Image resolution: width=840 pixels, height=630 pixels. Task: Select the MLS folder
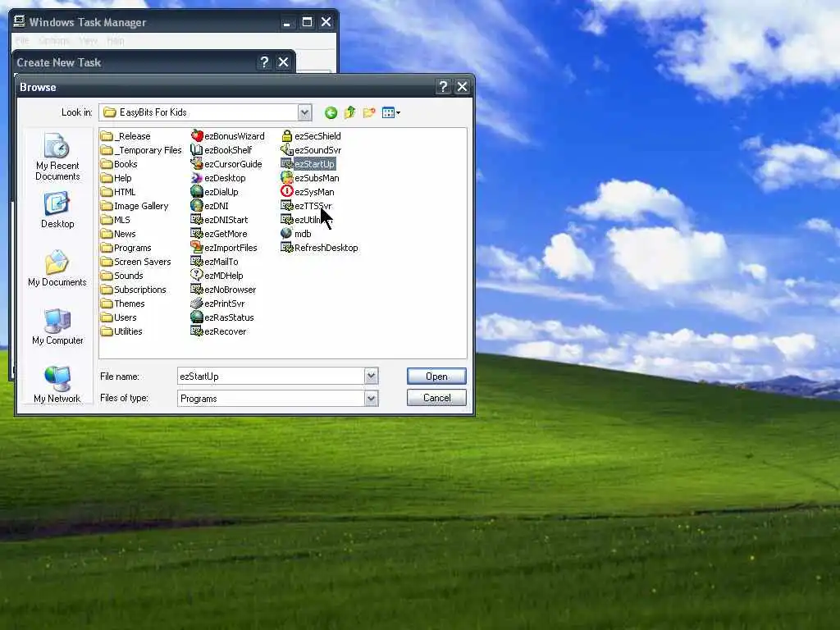tap(115, 220)
